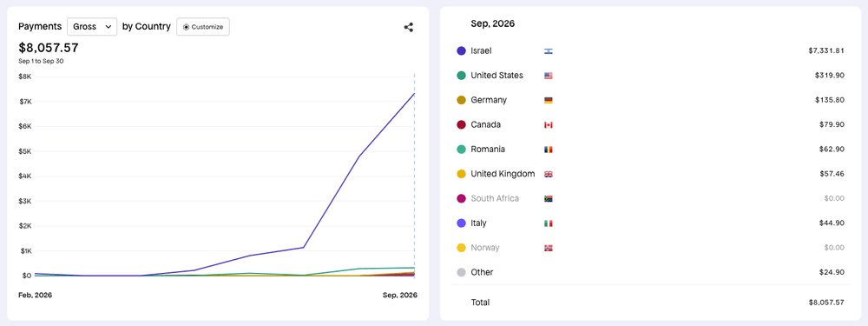Toggle the United States series color dot
The image size is (868, 326).
click(x=461, y=76)
